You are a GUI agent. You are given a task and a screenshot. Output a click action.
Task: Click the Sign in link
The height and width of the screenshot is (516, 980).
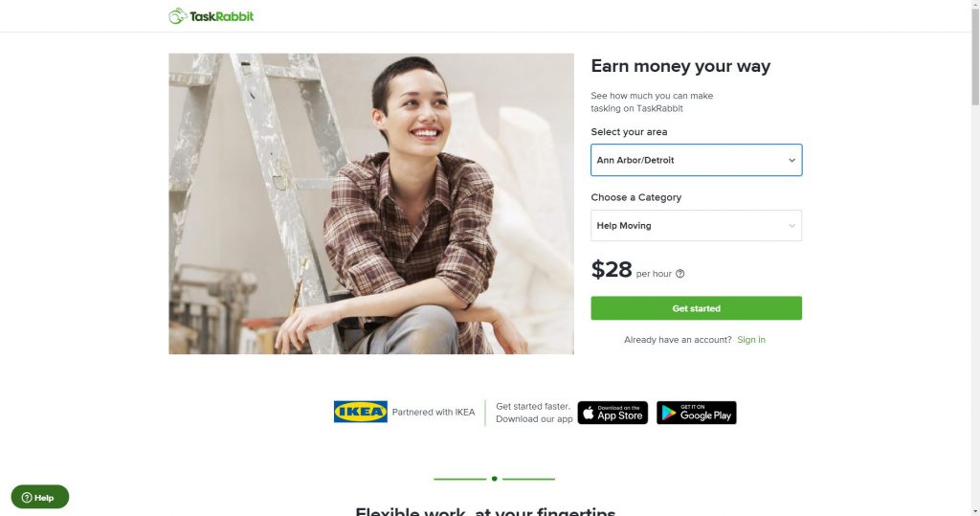tap(751, 340)
